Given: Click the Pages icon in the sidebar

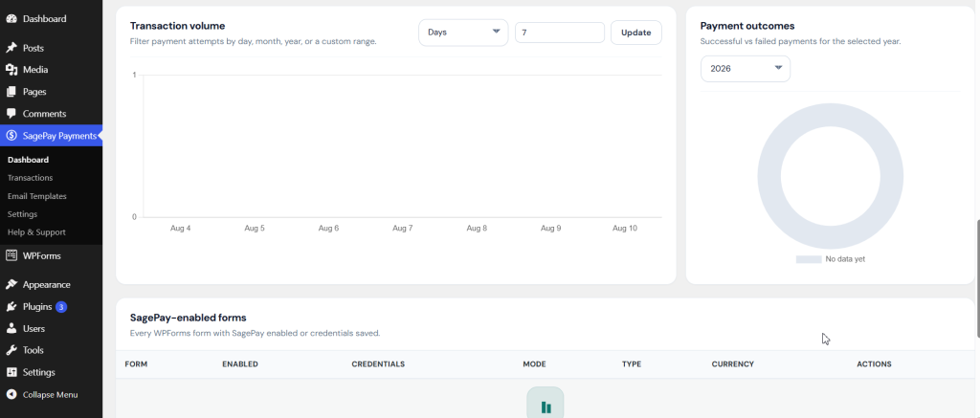Looking at the screenshot, I should (11, 92).
